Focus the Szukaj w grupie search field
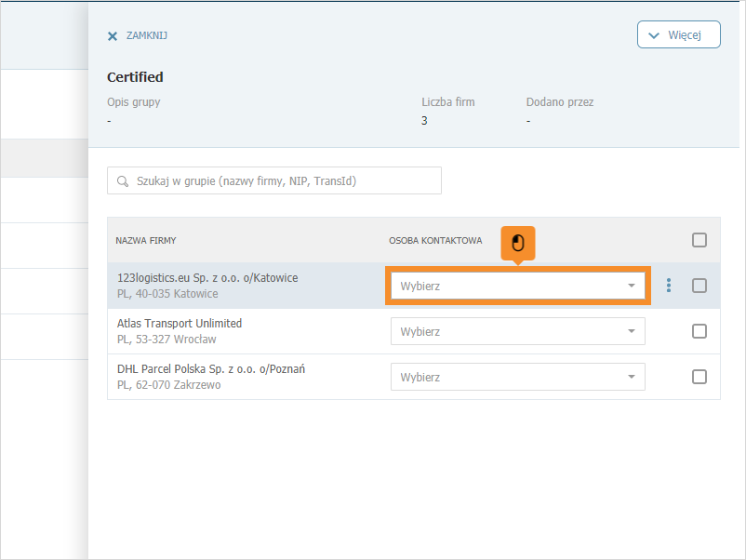 point(274,180)
